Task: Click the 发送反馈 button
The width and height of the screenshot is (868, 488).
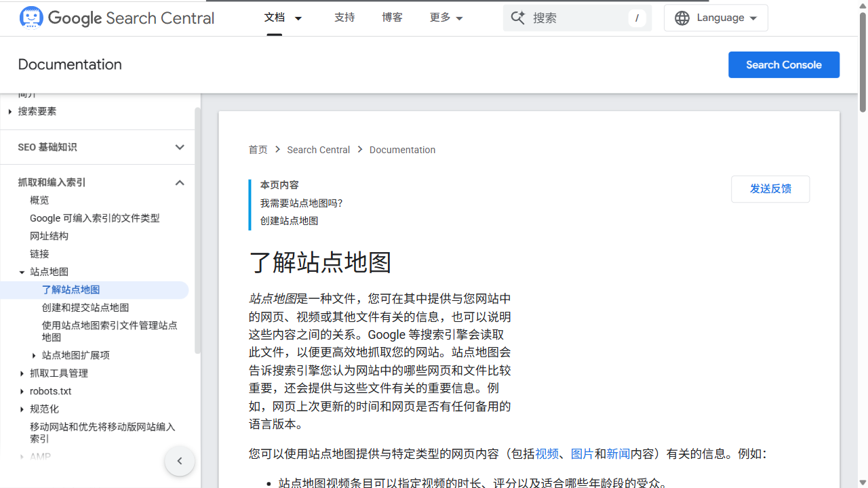Action: [x=770, y=189]
